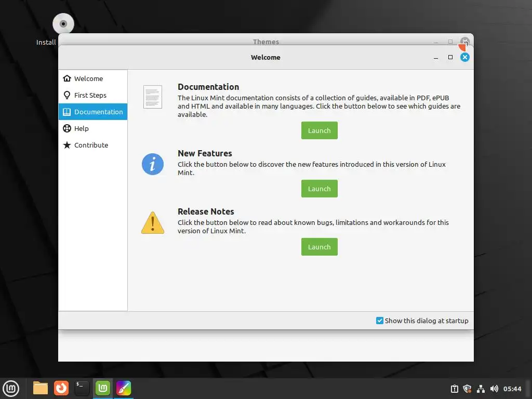532x399 pixels.
Task: Switch to the Welcome app taskbar button
Action: (x=103, y=389)
